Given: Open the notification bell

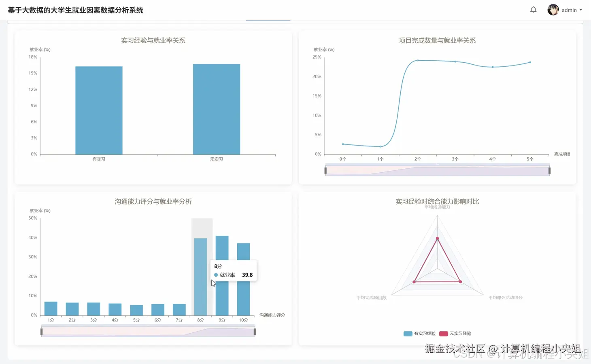Looking at the screenshot, I should (x=534, y=10).
